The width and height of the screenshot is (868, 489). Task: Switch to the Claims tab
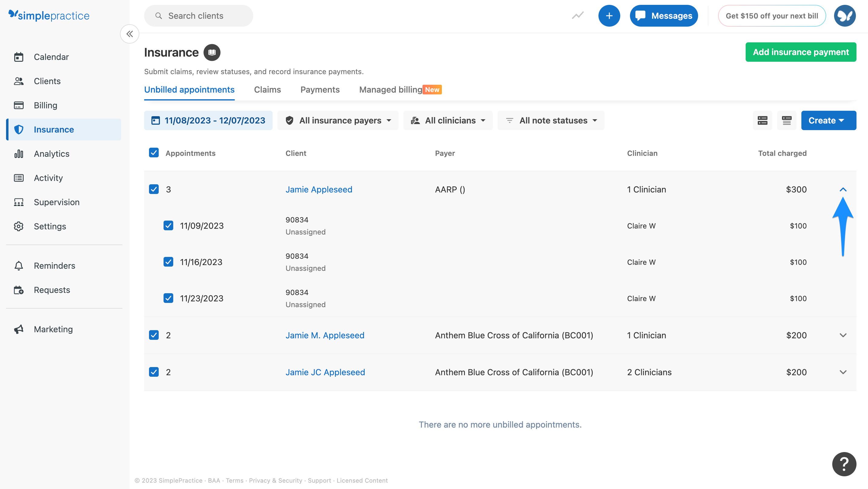click(x=267, y=90)
